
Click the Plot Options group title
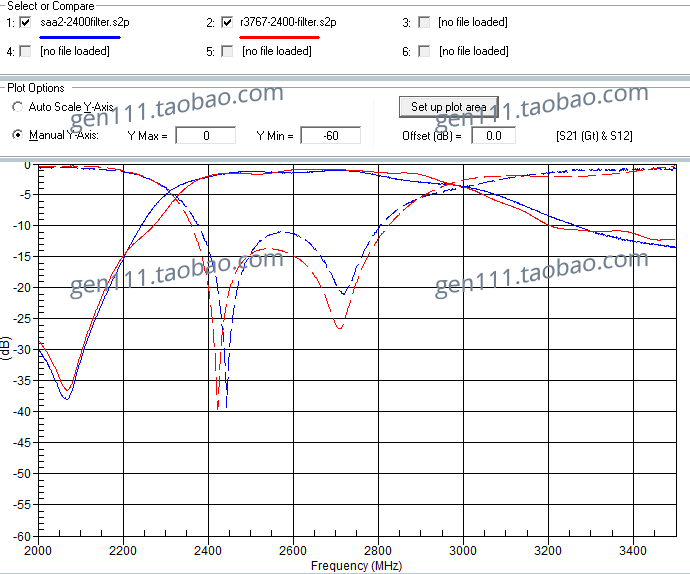[x=36, y=88]
